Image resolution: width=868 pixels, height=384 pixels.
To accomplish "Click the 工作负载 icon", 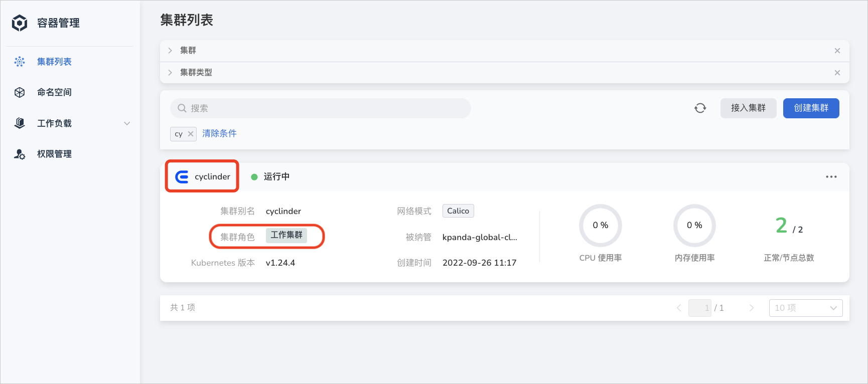I will click(x=20, y=123).
